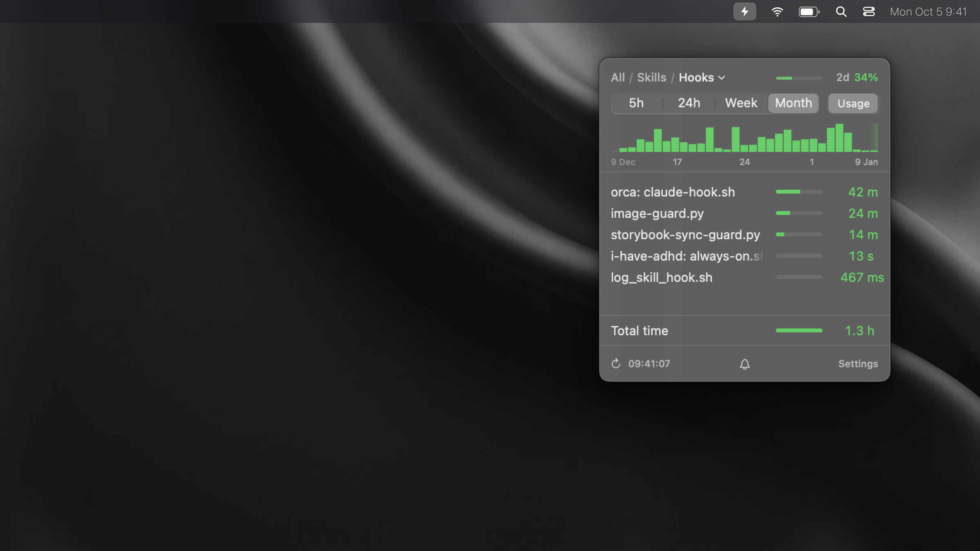Screen dimensions: 980x551
Task: Click the 13 s duration value
Action: click(861, 256)
